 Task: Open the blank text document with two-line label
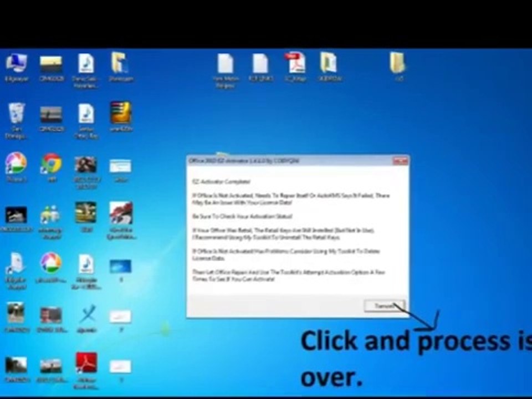click(x=226, y=70)
